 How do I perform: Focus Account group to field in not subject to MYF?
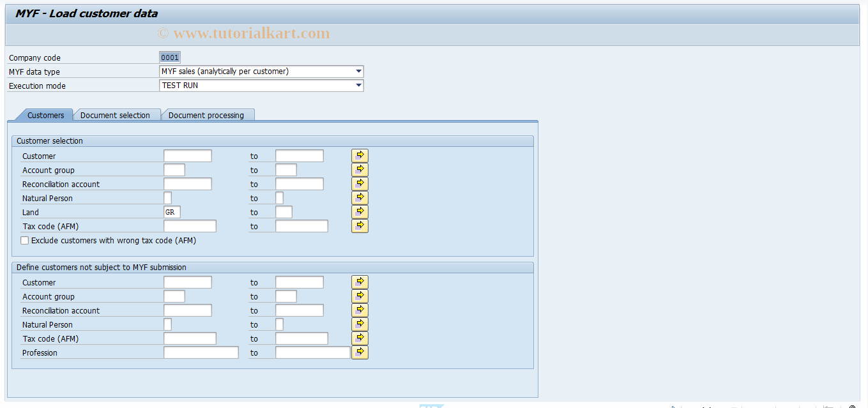(x=286, y=296)
